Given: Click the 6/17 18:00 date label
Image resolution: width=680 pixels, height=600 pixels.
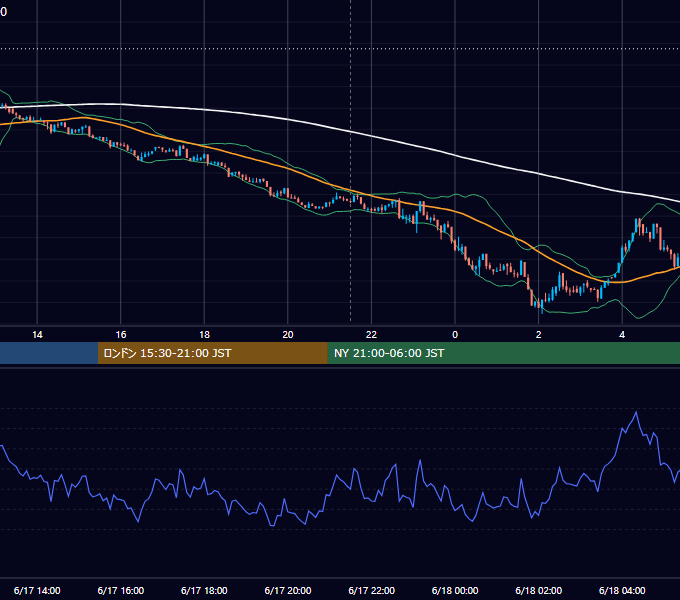Looking at the screenshot, I should 204,590.
